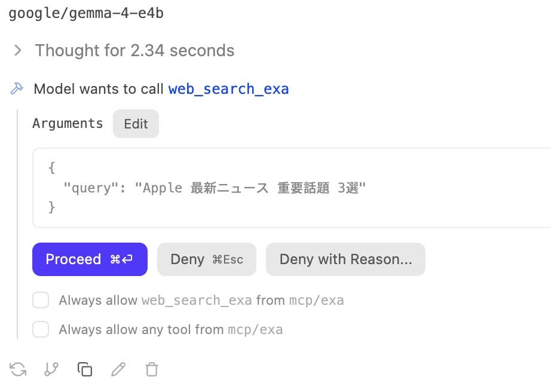Choose Deny with Reason option

coord(345,259)
